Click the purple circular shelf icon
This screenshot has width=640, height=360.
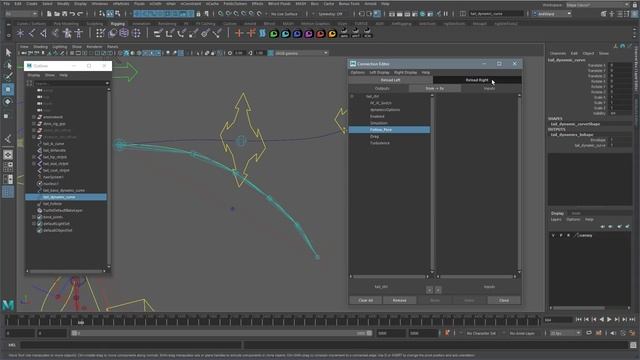309,34
